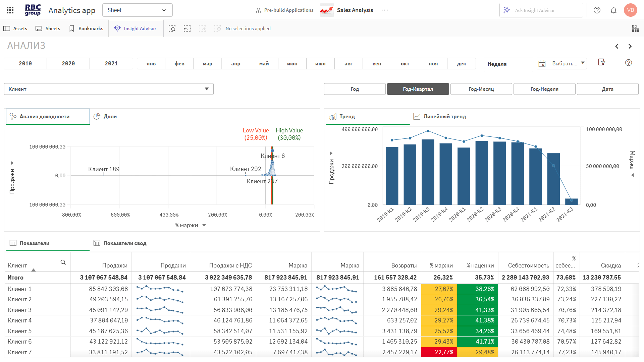Open the Sheet dropdown in header
Screen dimensions: 644x362
click(137, 10)
